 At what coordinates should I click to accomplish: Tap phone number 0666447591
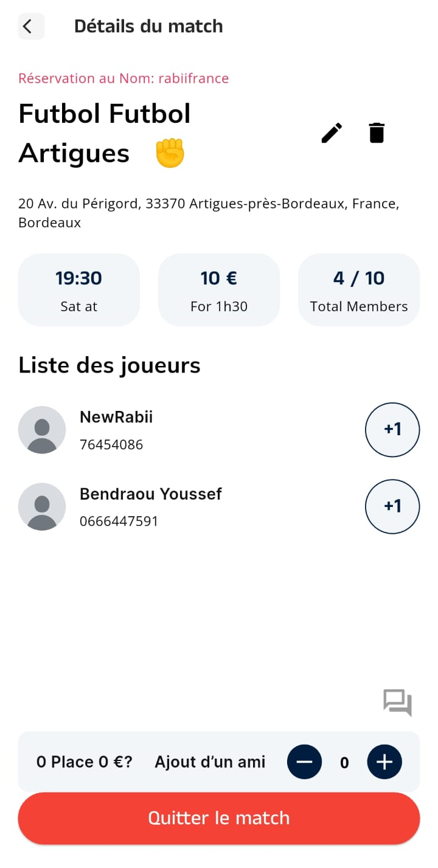tap(119, 521)
